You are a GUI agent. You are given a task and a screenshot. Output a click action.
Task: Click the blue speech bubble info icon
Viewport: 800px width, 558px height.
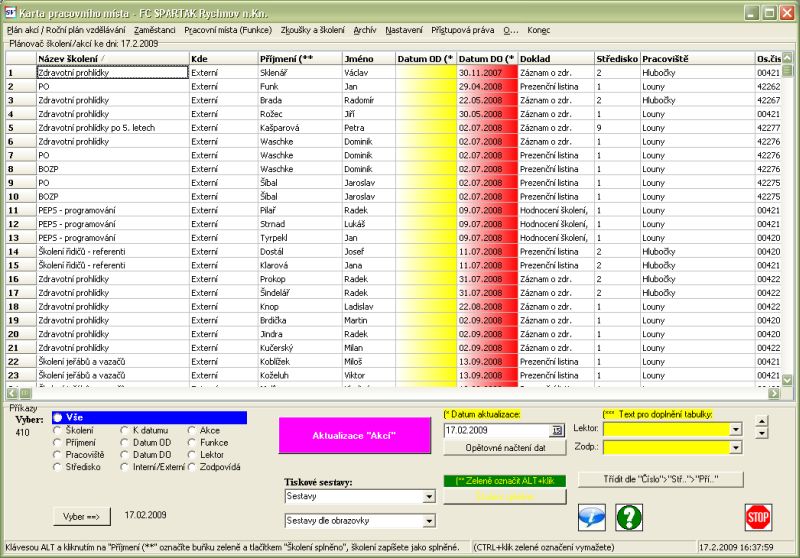[592, 516]
